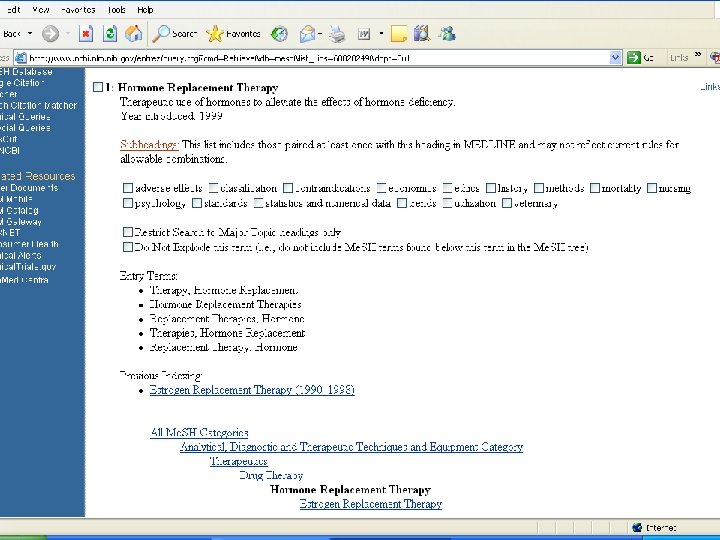720x540 pixels.
Task: Refresh the page with the green arrows icon
Action: [110, 34]
